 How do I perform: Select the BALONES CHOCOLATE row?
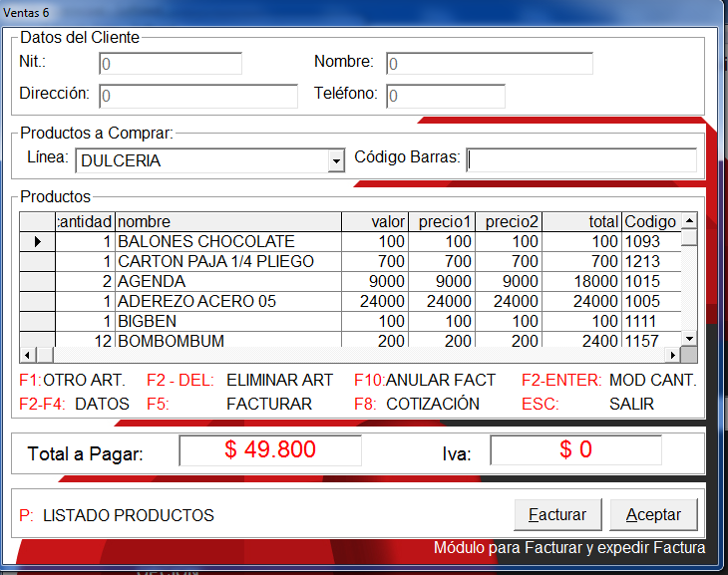[227, 241]
